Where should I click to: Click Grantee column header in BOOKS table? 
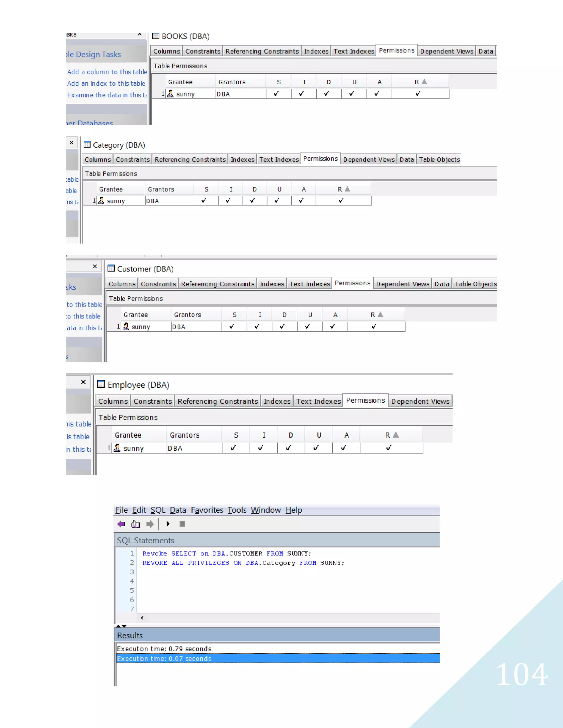[191, 82]
